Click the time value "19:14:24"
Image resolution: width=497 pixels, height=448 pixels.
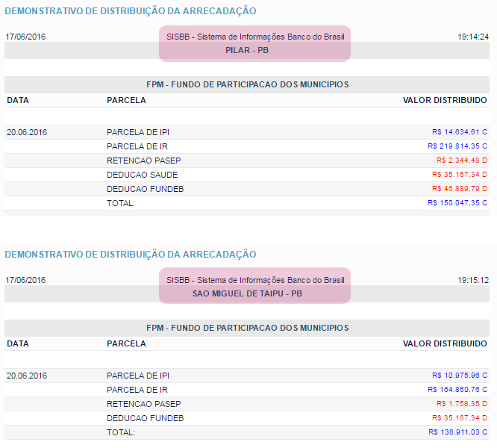coord(473,37)
